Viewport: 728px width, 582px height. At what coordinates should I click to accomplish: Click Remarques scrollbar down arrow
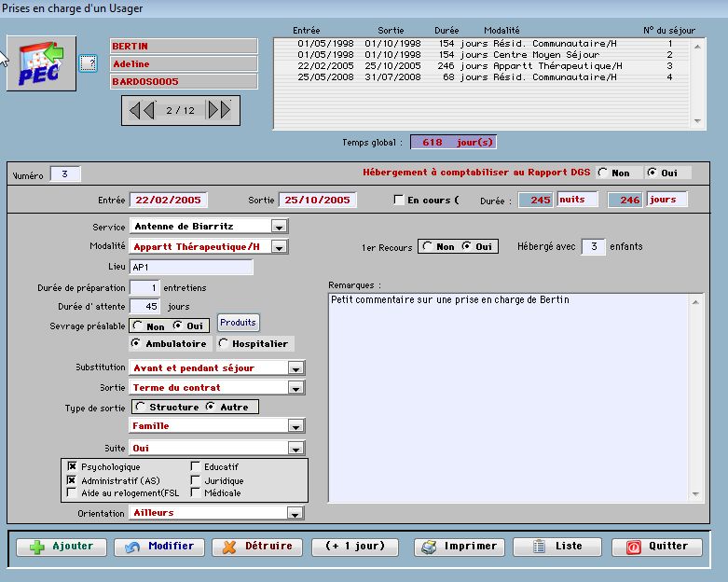[695, 494]
